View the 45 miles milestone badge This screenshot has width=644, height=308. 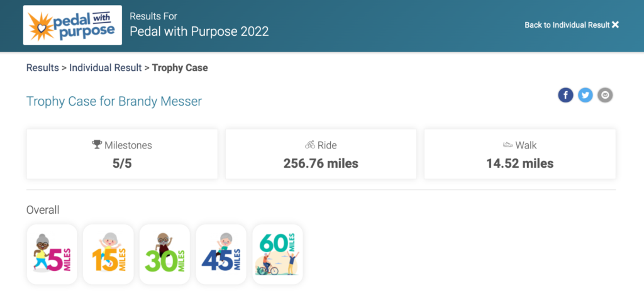tap(221, 254)
